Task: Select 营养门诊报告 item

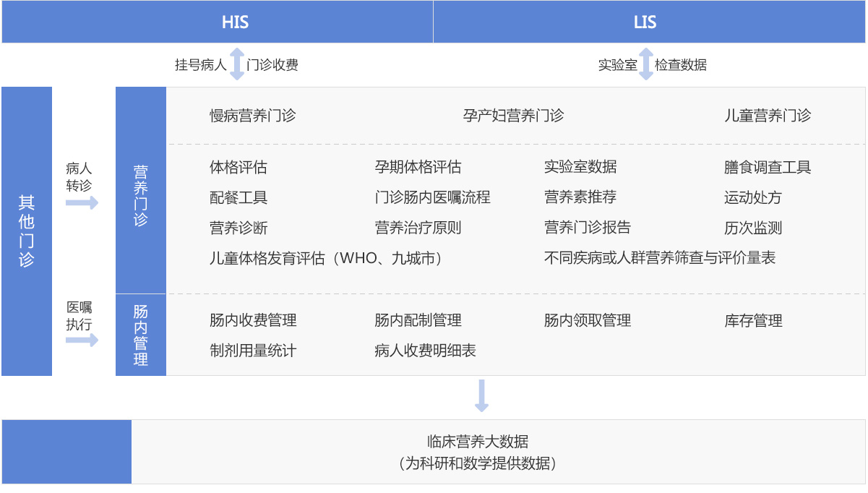Action: click(x=588, y=228)
